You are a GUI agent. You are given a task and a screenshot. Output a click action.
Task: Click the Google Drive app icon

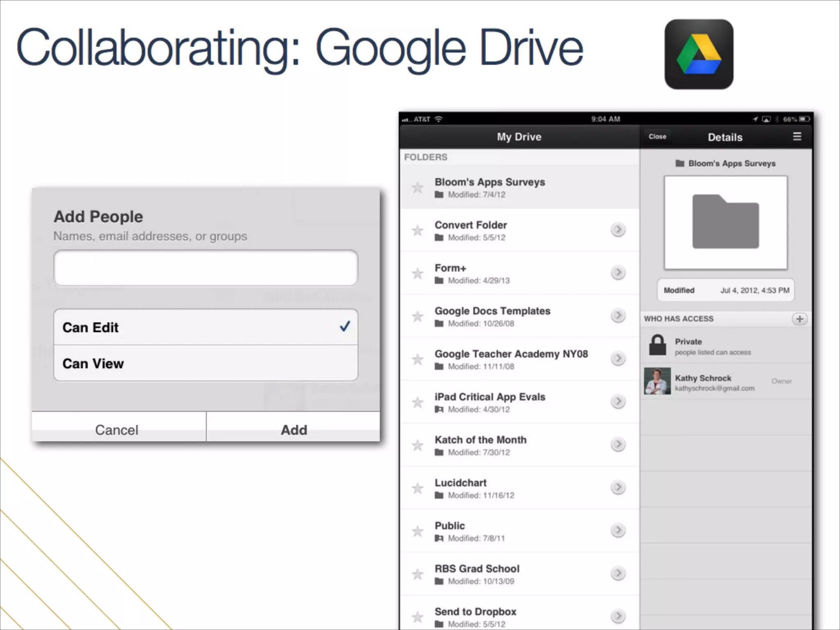coord(699,54)
